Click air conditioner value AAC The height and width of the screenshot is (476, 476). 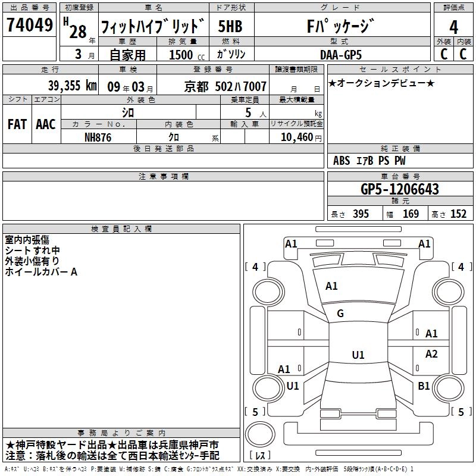(x=46, y=124)
